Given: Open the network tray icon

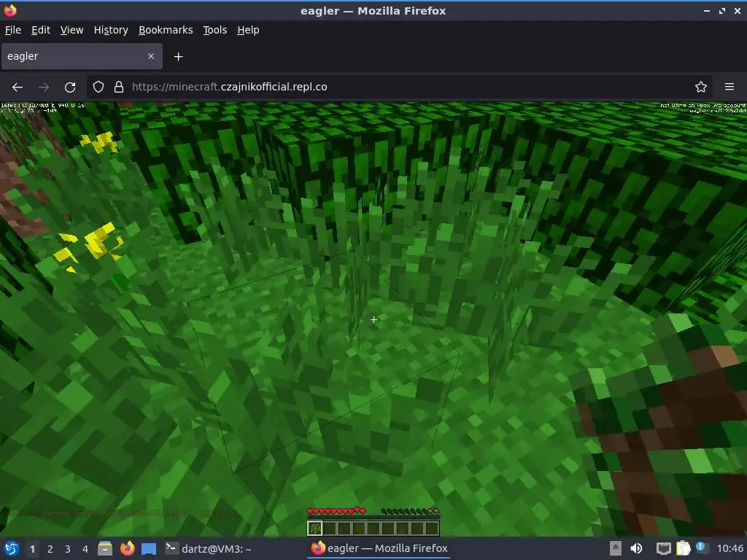Looking at the screenshot, I should pyautogui.click(x=663, y=548).
